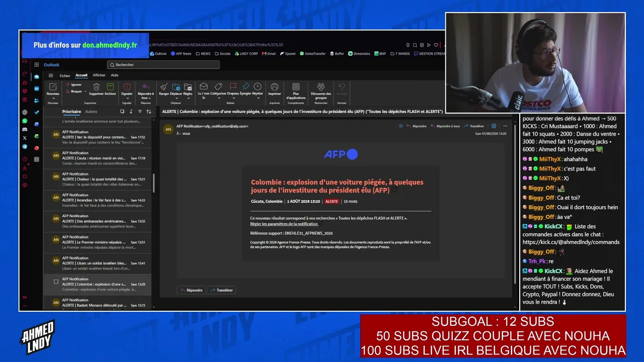Image resolution: width=644 pixels, height=362 pixels.
Task: Open the Outlook app launcher grid
Action: click(37, 65)
